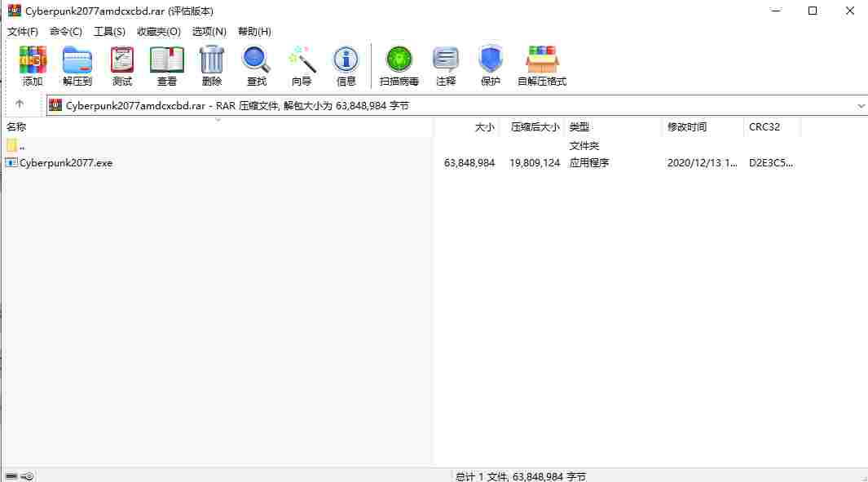868x482 pixels.
Task: Sort by CRC32 column header
Action: click(x=773, y=127)
